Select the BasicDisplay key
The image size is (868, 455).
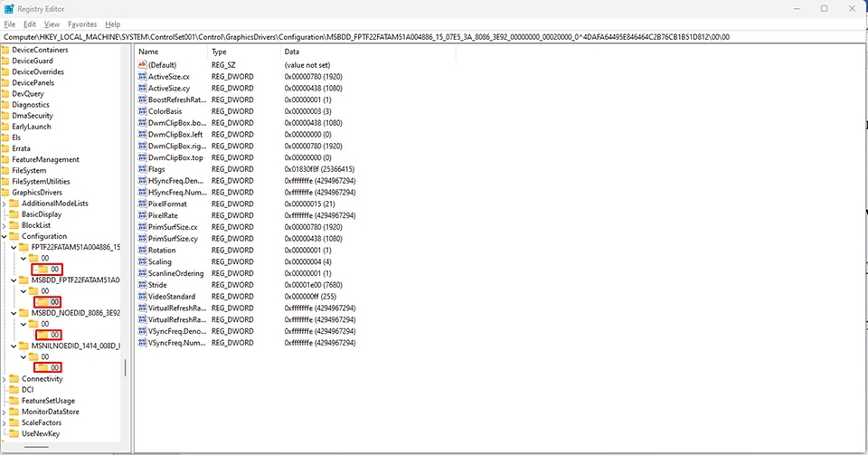point(42,214)
